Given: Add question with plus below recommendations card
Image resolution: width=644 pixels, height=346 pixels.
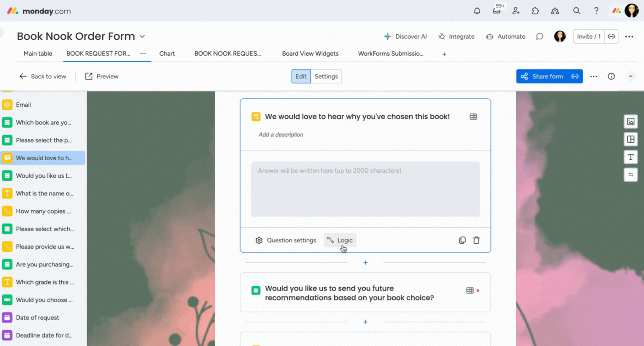Looking at the screenshot, I should pos(365,322).
